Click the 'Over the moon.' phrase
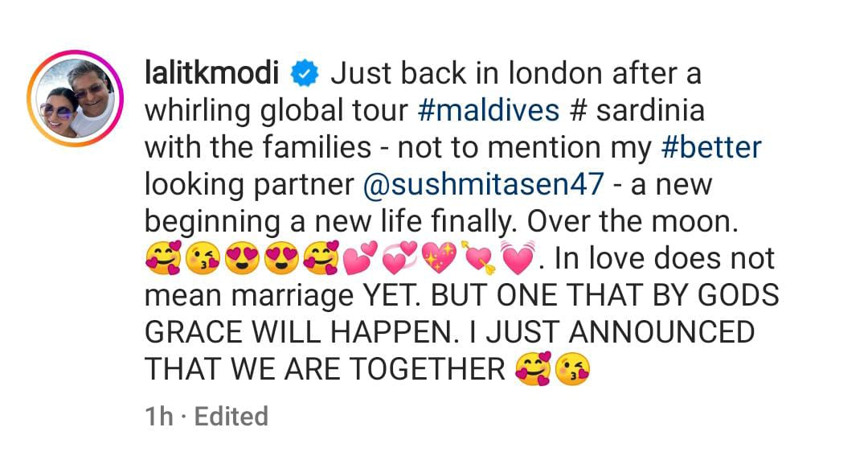Screen dimensions: 868x456 (x=633, y=222)
